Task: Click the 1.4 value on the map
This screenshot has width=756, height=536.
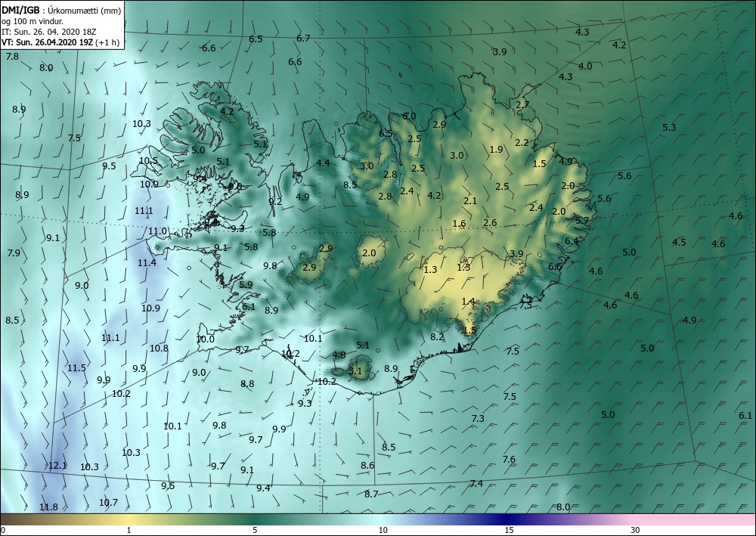Action: click(468, 302)
